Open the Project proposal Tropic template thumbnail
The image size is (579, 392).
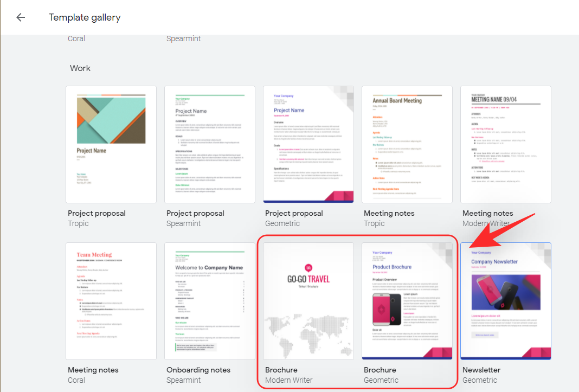111,144
